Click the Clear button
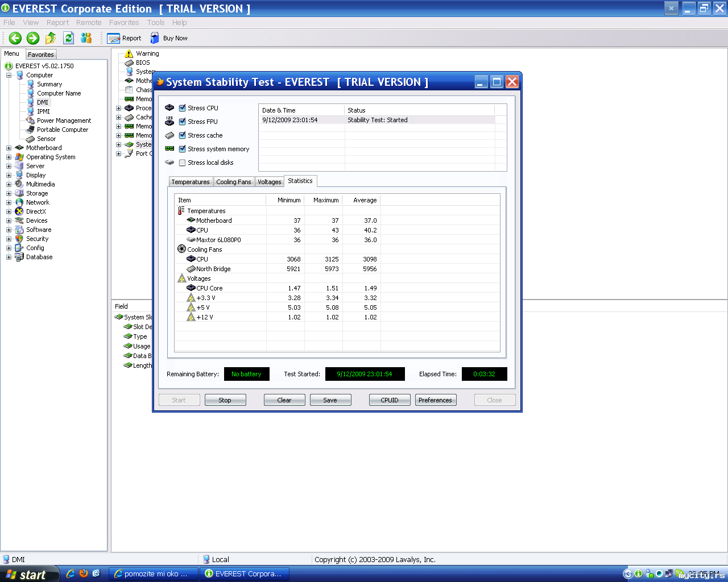This screenshot has width=728, height=582. click(x=284, y=400)
